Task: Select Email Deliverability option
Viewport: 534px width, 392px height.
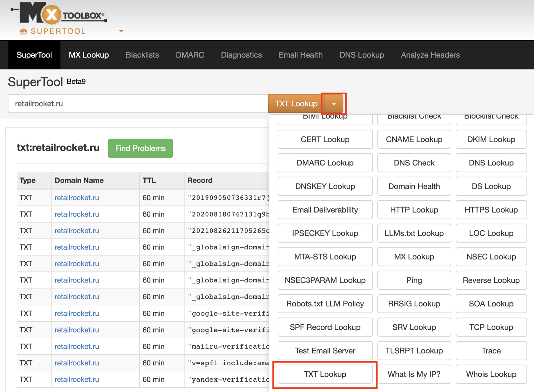Action: pyautogui.click(x=325, y=210)
